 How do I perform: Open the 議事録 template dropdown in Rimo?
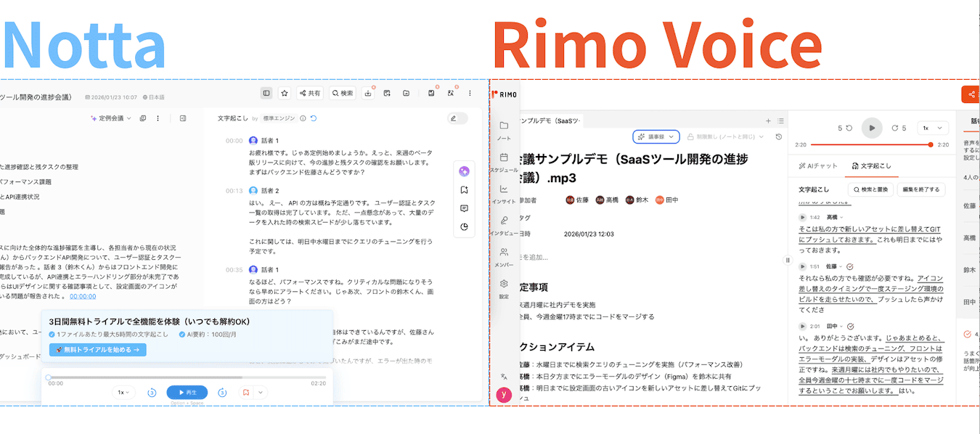click(656, 136)
